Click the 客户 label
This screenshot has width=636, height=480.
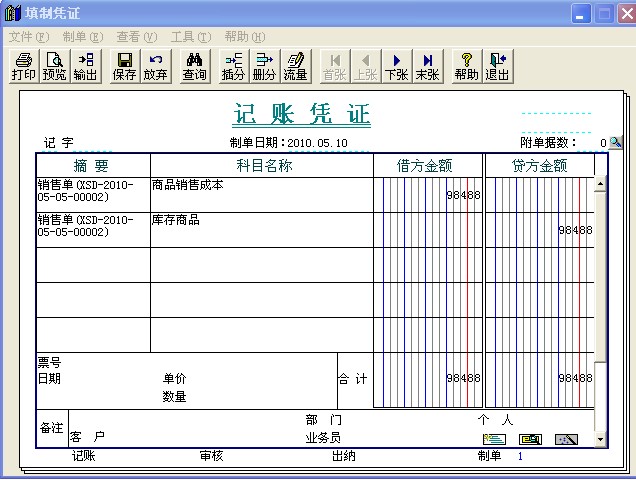click(x=87, y=437)
